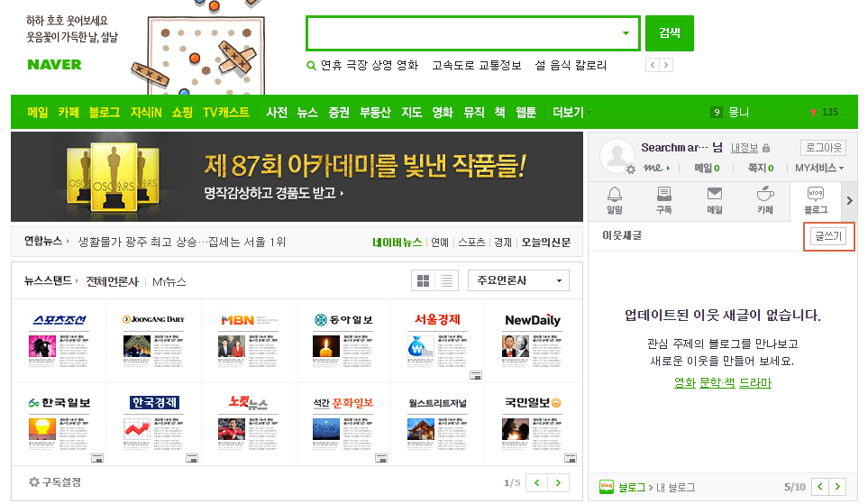Click the profile settings gear icon

pyautogui.click(x=631, y=170)
